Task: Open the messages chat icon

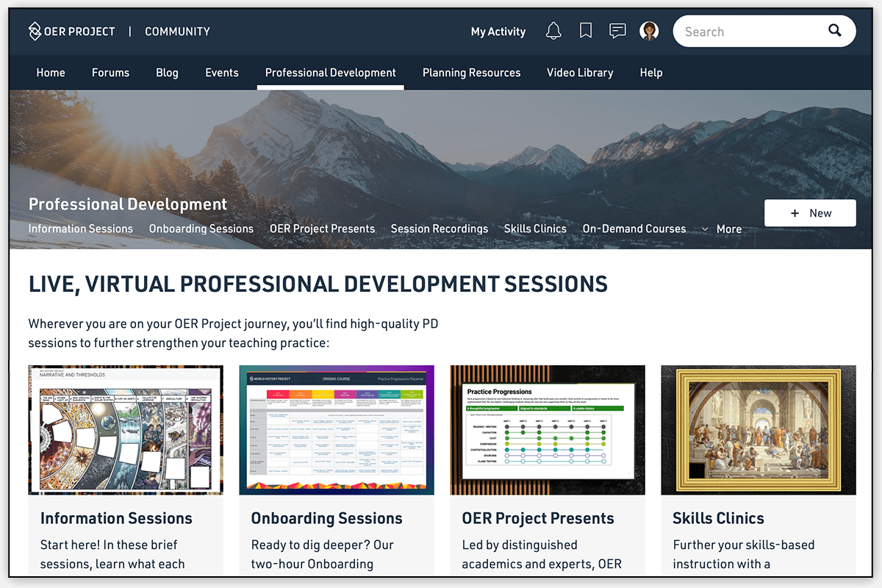Action: pyautogui.click(x=618, y=31)
